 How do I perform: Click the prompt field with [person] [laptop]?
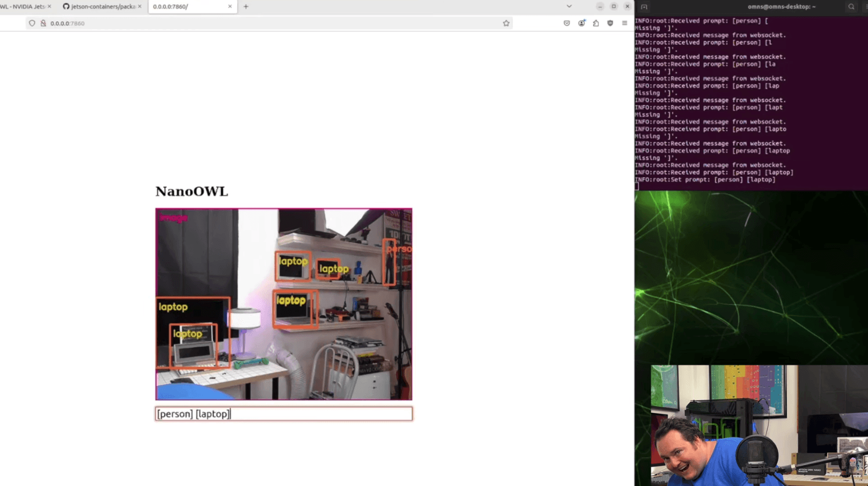click(x=284, y=414)
